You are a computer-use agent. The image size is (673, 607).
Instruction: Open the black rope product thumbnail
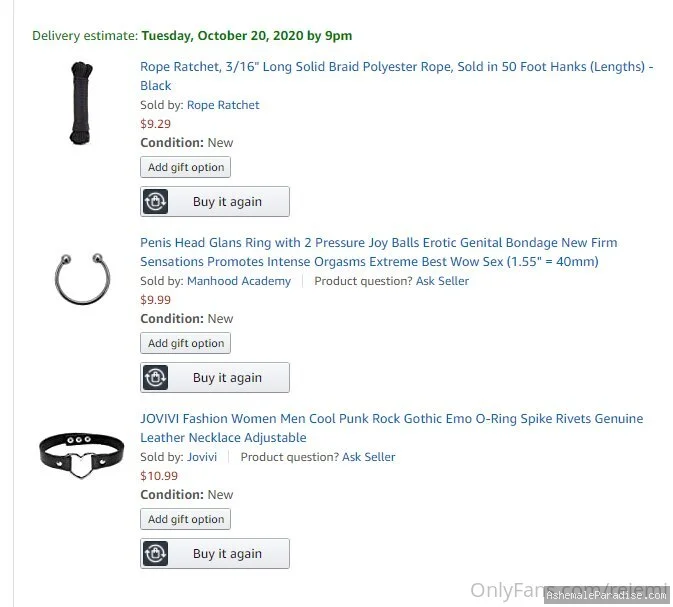pyautogui.click(x=81, y=103)
